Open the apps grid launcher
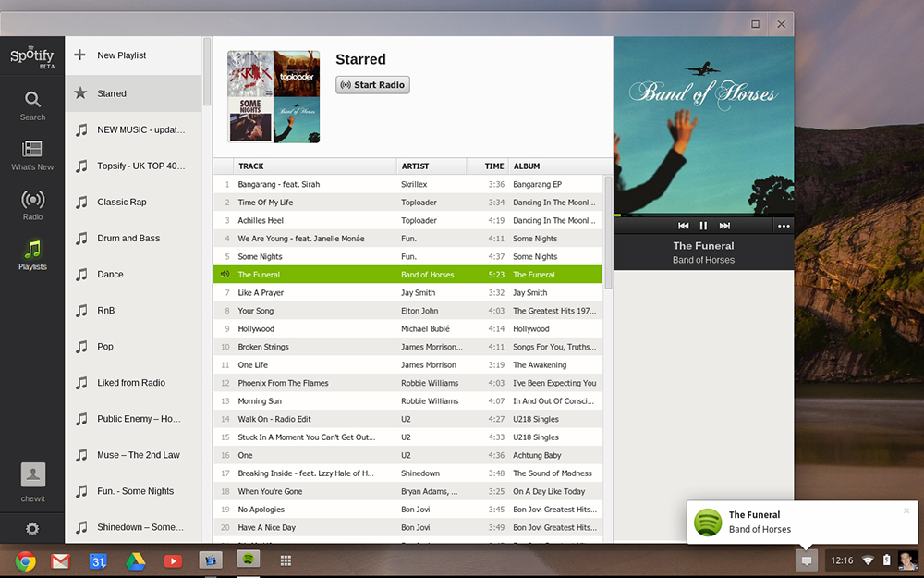Viewport: 924px width, 578px height. [286, 561]
